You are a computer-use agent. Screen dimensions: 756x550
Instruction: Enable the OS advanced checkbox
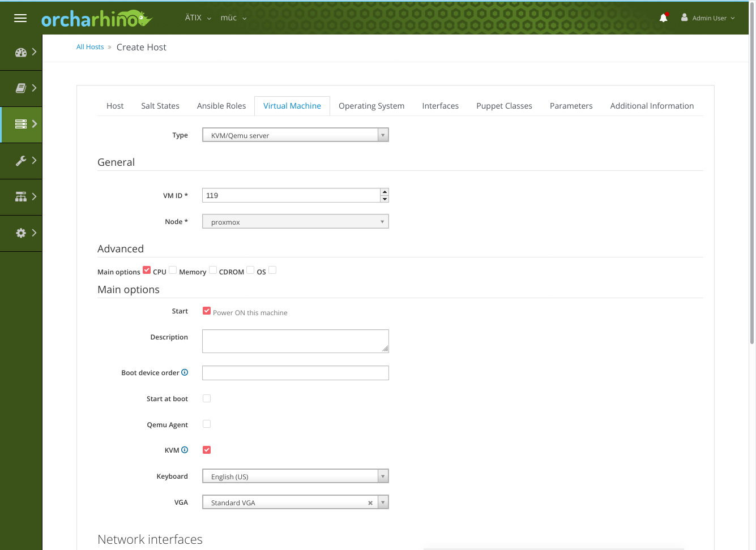click(272, 270)
